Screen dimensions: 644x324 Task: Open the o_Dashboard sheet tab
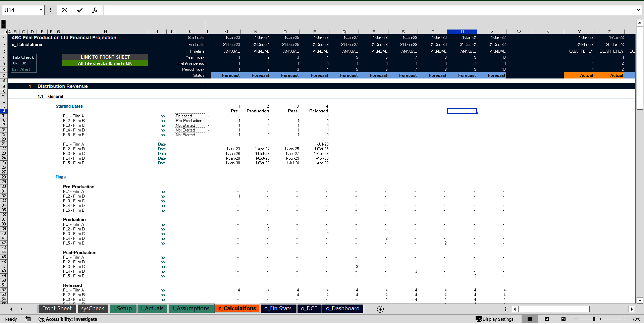pos(342,309)
